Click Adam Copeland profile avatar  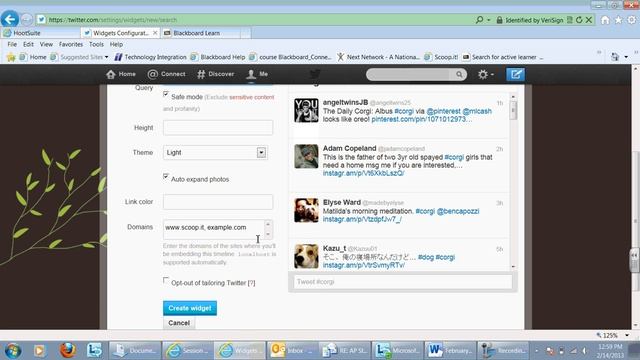coord(306,156)
